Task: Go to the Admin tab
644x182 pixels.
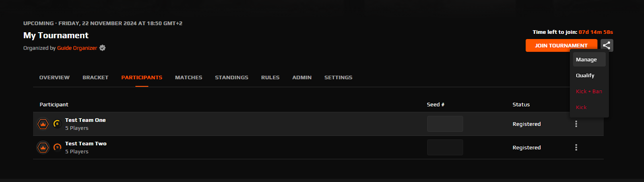Action: tap(302, 77)
